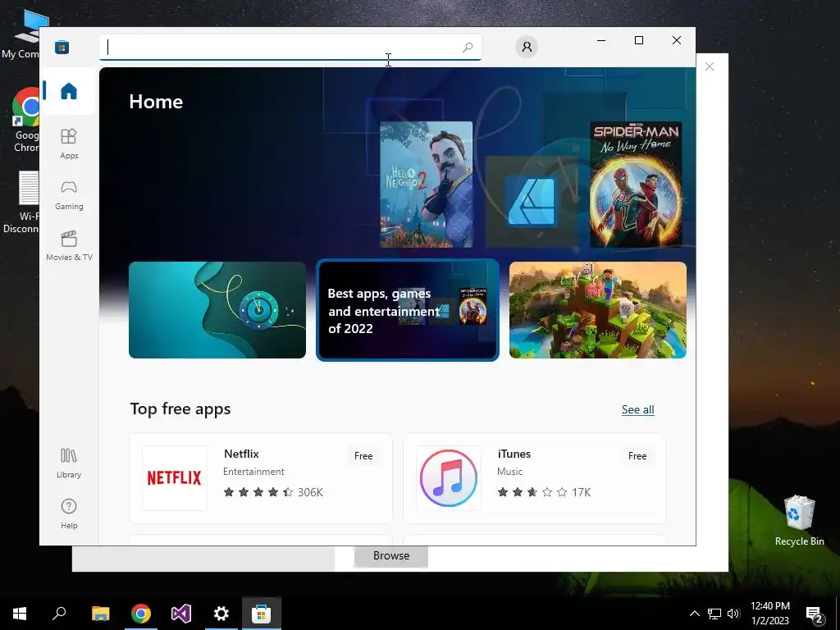This screenshot has width=840, height=630.
Task: Show hidden system tray icons
Action: (x=694, y=614)
